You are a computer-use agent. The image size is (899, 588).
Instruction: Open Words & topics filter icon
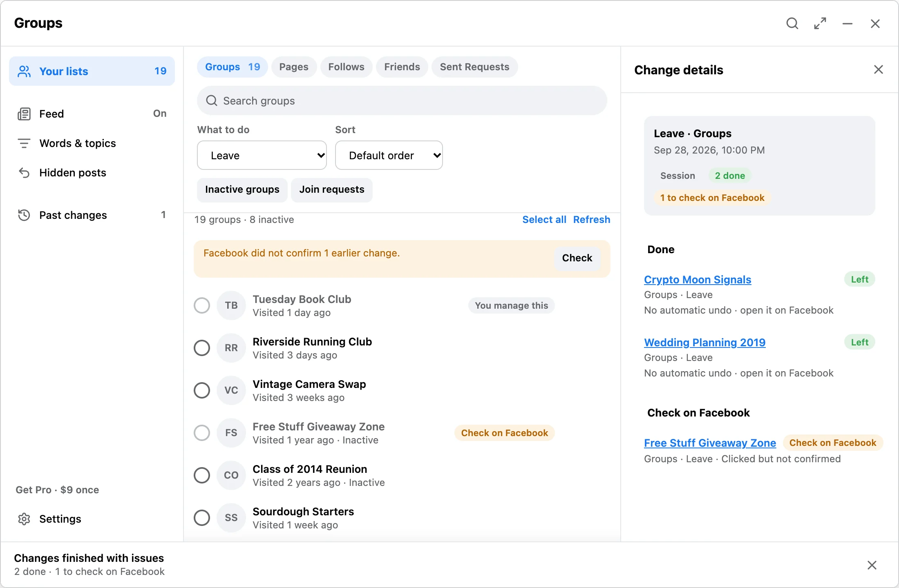[24, 143]
